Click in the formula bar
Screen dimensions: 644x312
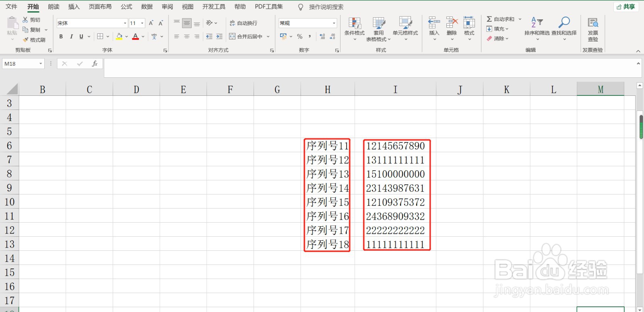pos(369,68)
